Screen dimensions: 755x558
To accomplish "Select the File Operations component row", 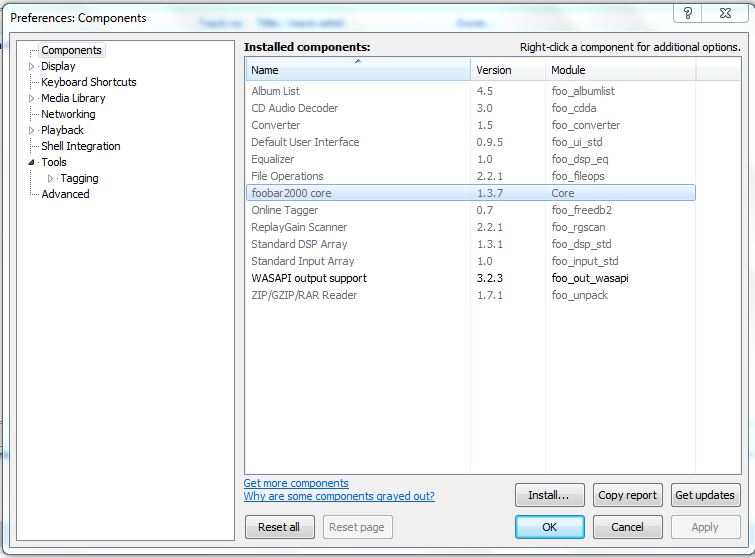I will tap(470, 176).
